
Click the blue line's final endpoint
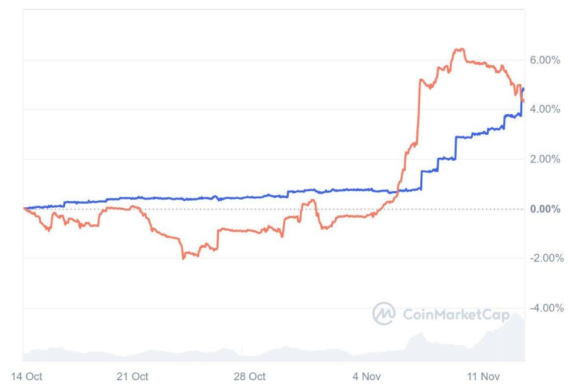(523, 89)
